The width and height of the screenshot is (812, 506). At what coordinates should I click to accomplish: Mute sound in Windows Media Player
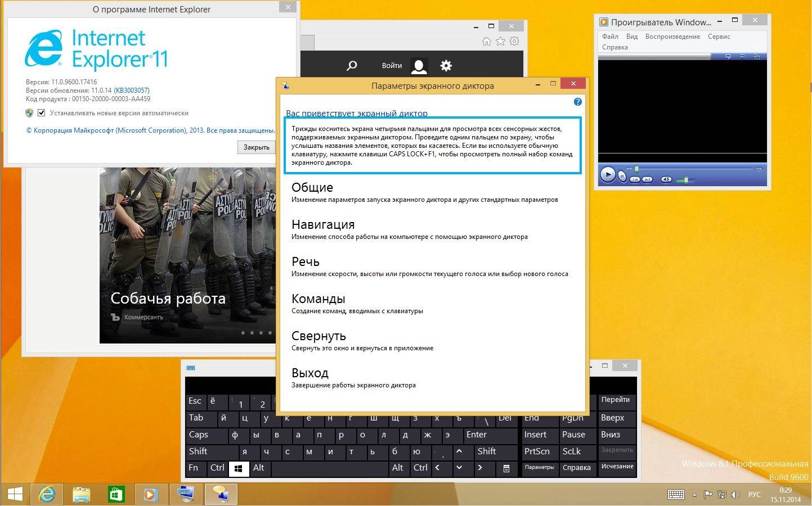click(666, 179)
